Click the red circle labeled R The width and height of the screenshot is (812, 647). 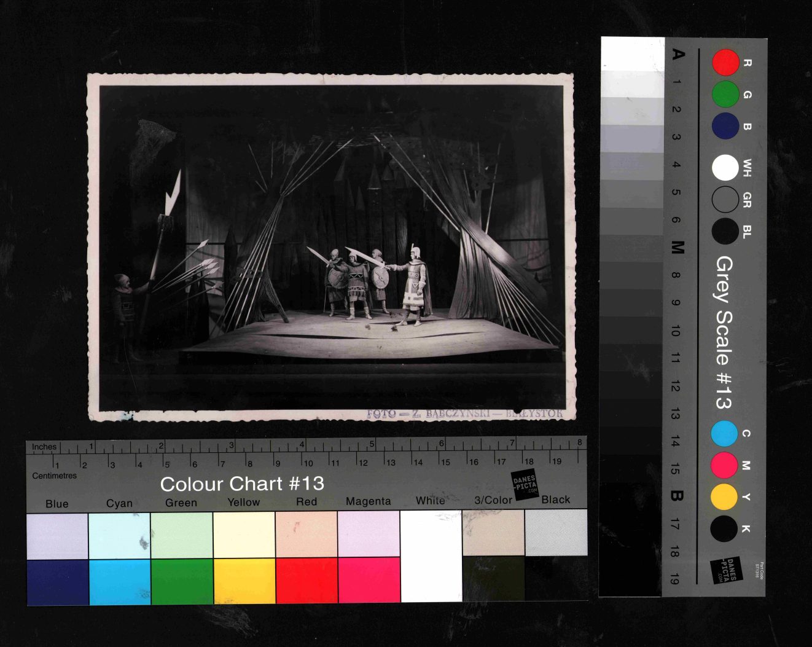point(725,63)
